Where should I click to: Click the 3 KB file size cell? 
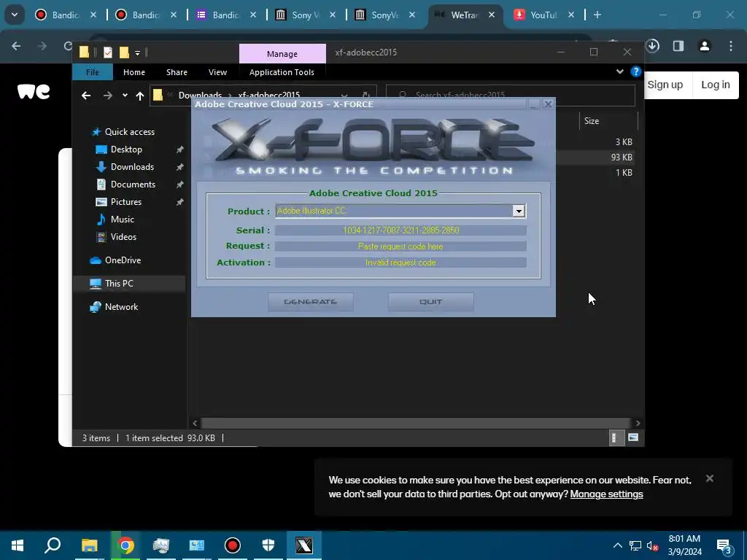pos(624,142)
